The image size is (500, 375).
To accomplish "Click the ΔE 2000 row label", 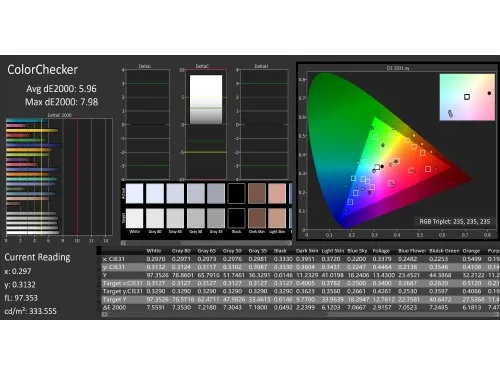I will pos(114,307).
